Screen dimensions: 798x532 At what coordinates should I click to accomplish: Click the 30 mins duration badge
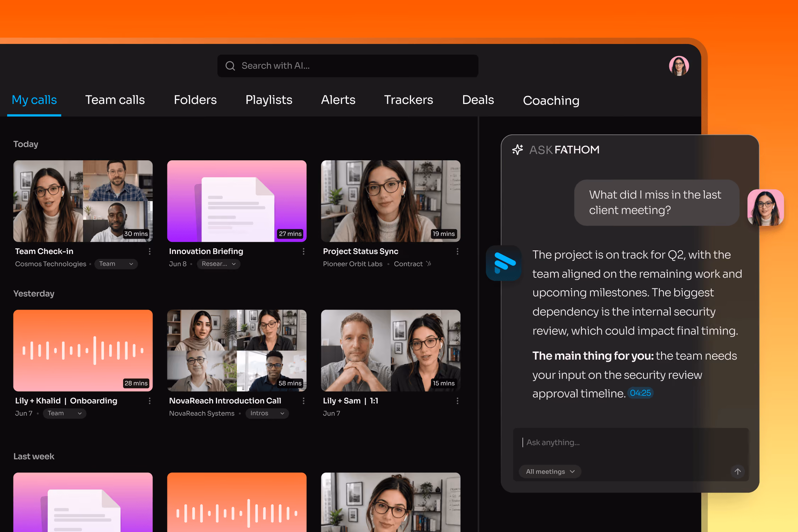136,234
